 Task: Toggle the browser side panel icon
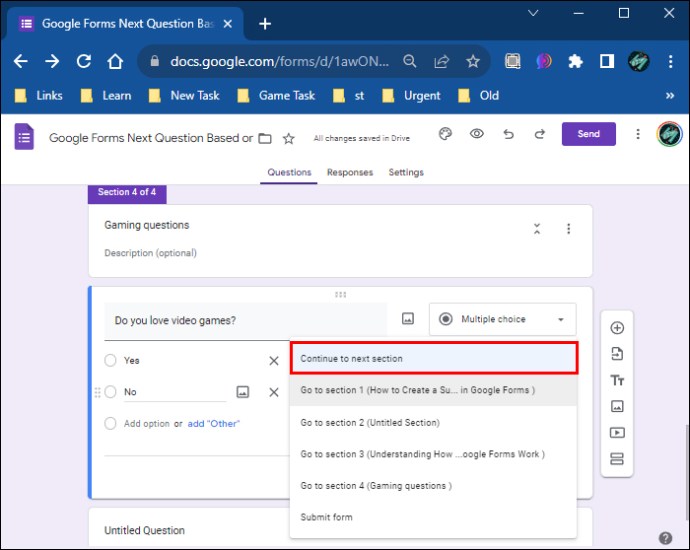point(607,61)
